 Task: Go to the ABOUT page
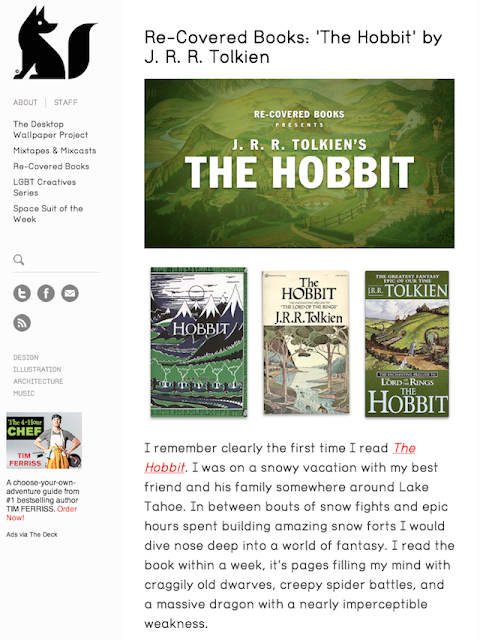tap(25, 102)
